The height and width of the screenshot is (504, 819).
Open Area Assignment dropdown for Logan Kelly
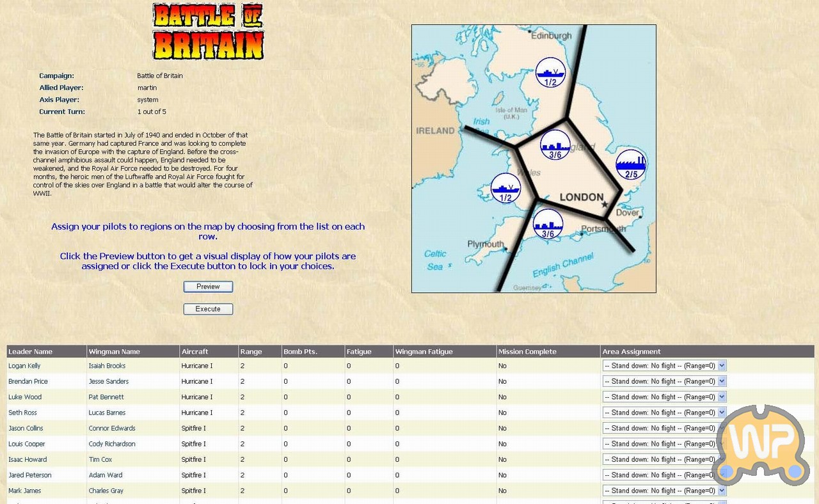[x=664, y=366]
